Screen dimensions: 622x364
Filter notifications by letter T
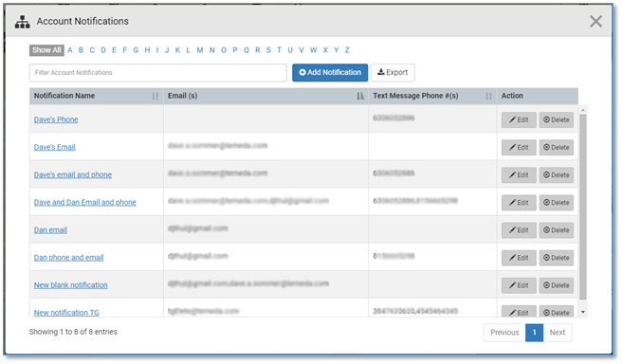(279, 50)
